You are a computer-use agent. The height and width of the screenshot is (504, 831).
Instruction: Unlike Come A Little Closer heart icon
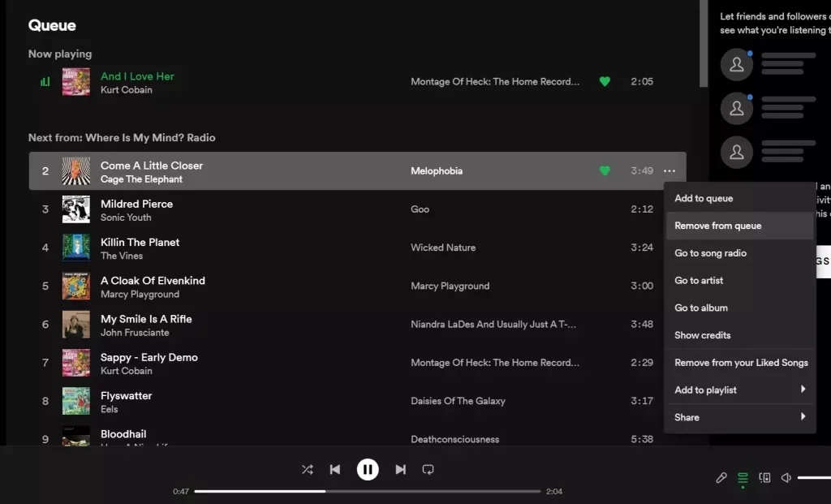[x=605, y=170]
